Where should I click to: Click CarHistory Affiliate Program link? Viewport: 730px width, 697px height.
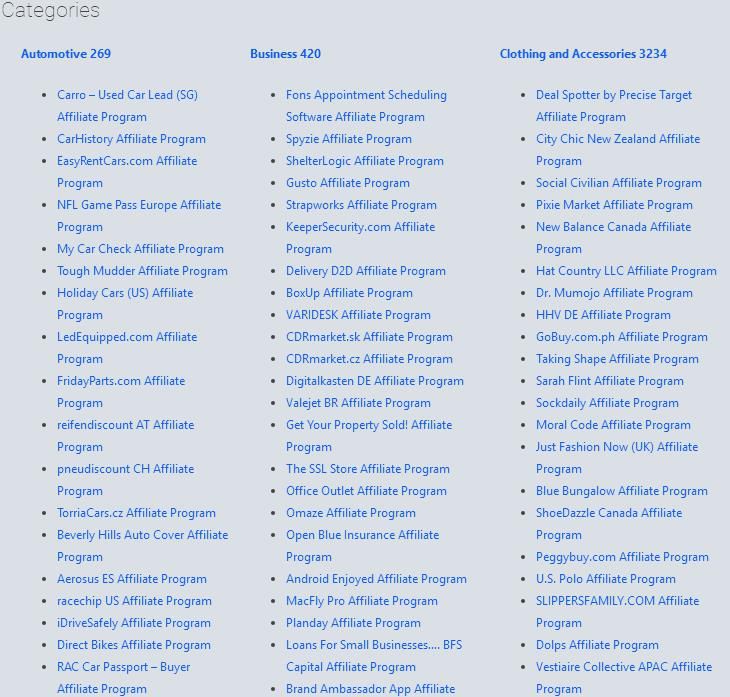[x=131, y=139]
